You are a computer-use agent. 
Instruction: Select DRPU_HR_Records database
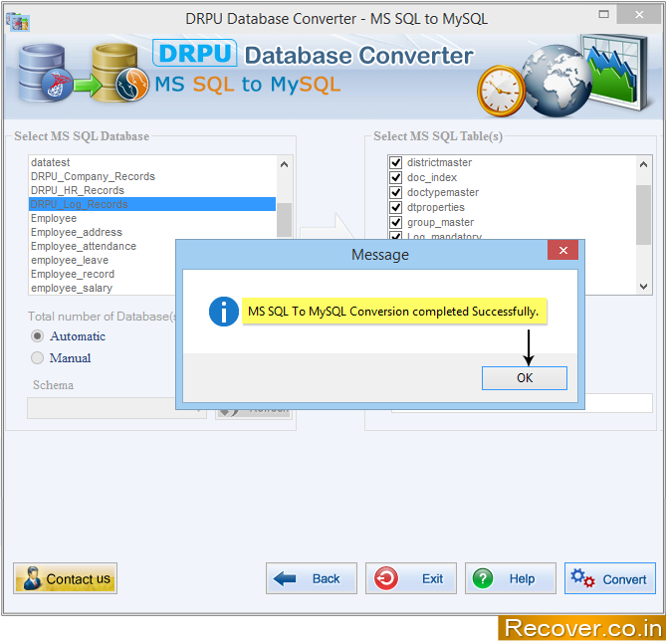coord(152,190)
